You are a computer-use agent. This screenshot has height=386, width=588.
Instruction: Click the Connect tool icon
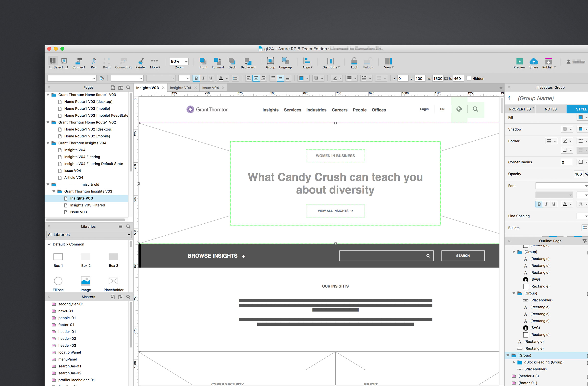[x=79, y=61]
